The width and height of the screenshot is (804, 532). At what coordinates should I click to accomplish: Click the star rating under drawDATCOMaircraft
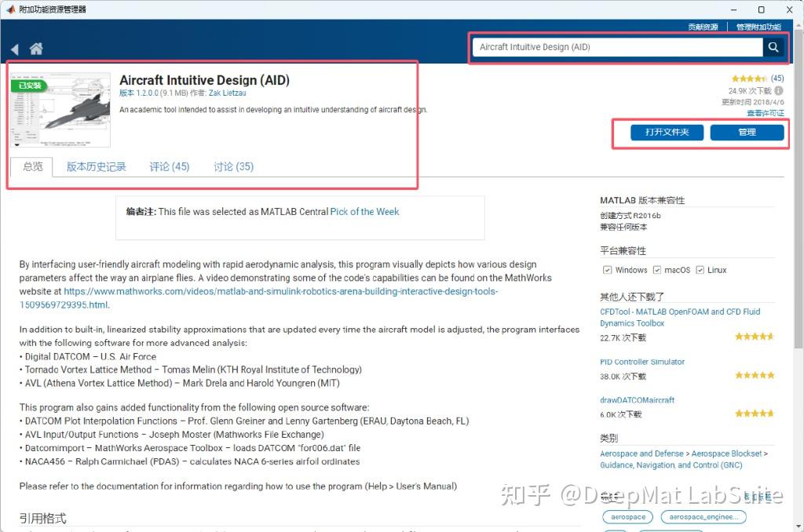755,413
